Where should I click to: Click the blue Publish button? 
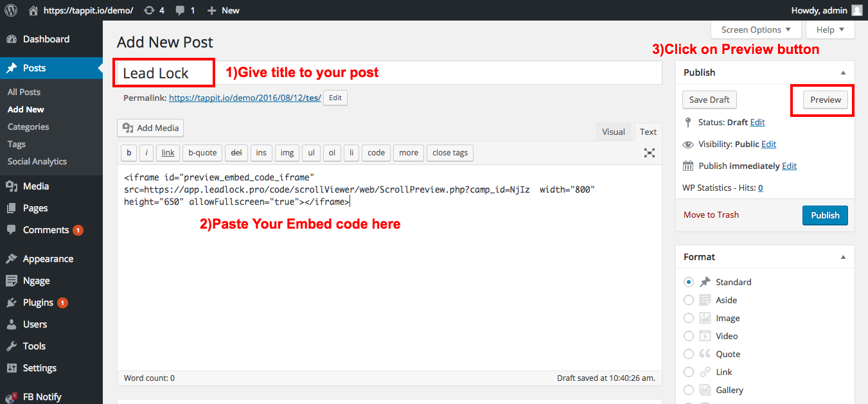(825, 215)
